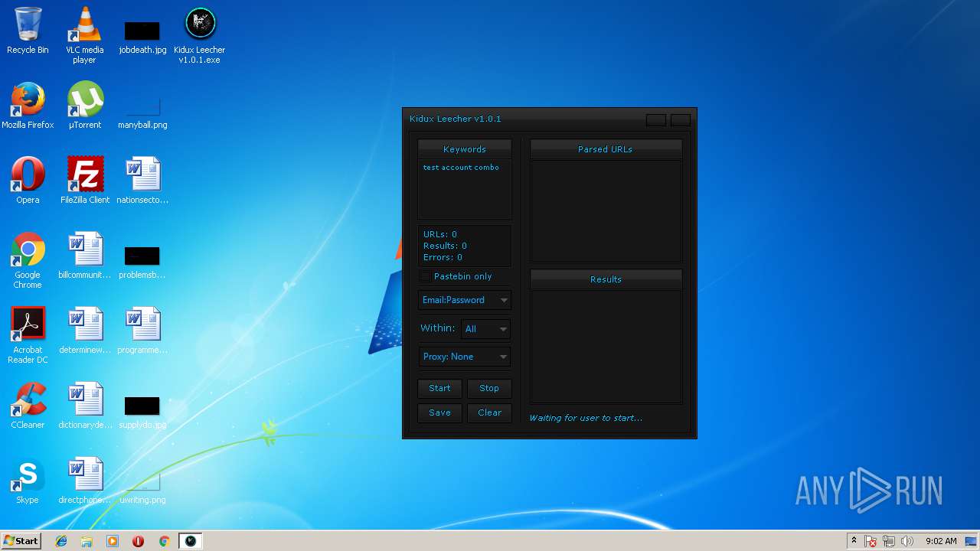
Task: Open the media player taskbar icon
Action: (113, 541)
